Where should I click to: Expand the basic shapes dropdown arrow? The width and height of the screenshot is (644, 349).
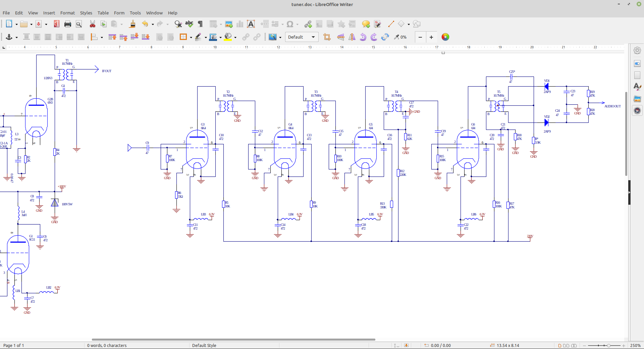[409, 24]
